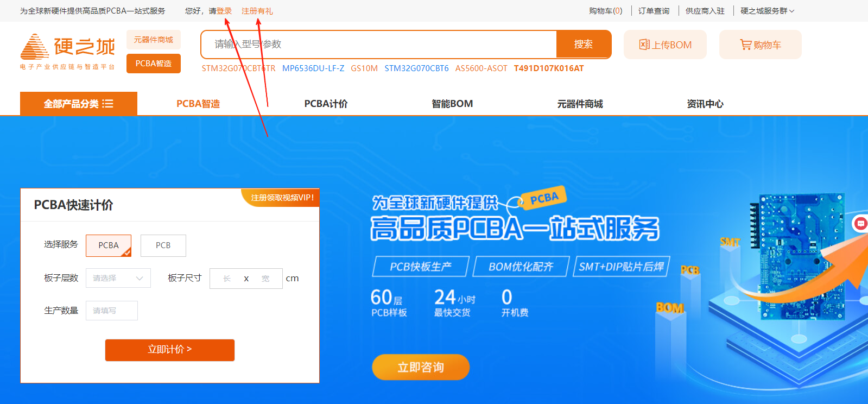Click hot keyword STM32G070CBT6

[417, 68]
